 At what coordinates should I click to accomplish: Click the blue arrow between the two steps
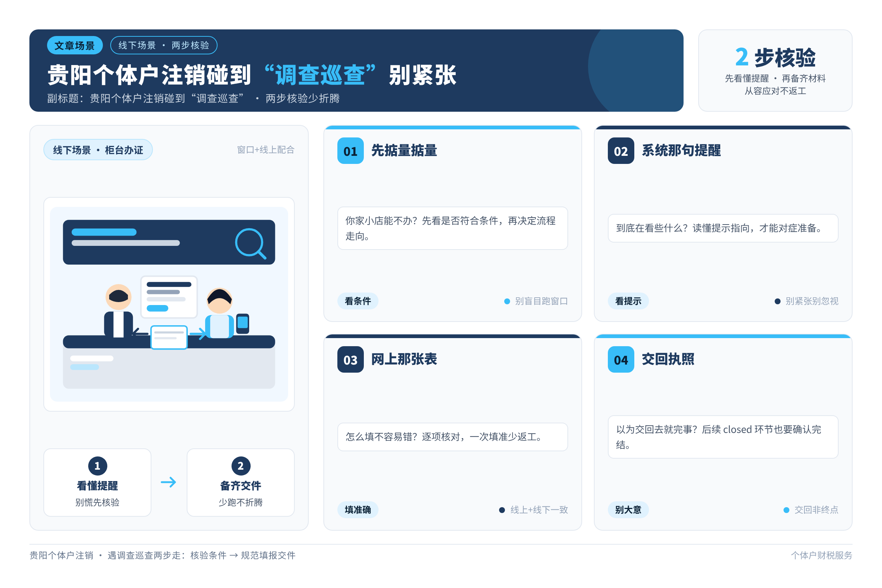pos(168,482)
